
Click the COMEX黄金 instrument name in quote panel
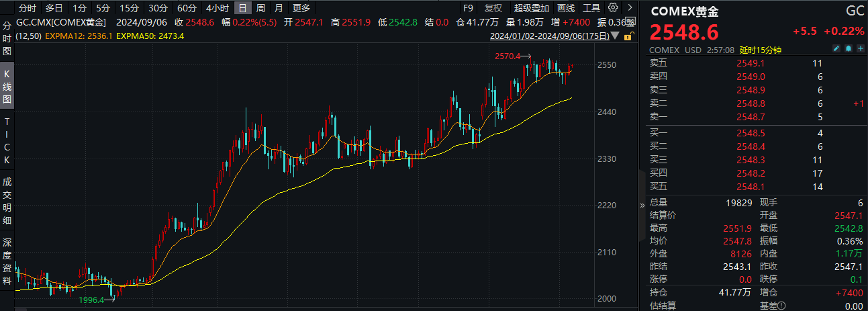684,11
